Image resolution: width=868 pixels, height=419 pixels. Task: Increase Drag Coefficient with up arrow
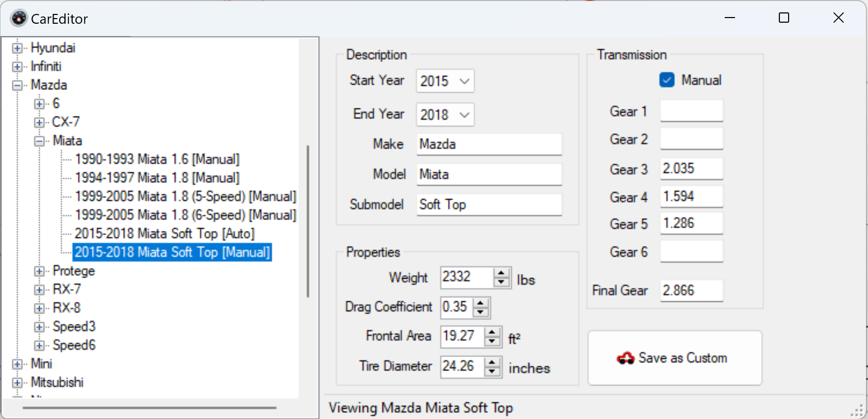click(x=480, y=302)
